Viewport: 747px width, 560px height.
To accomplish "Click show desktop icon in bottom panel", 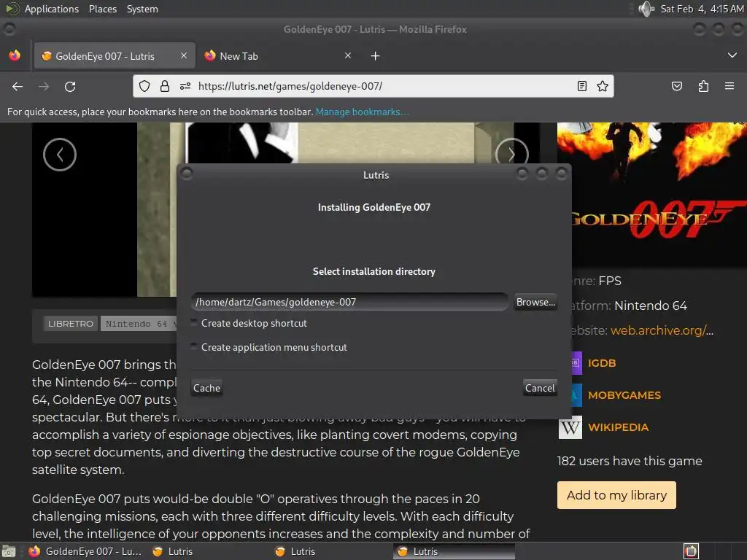I will pos(9,551).
